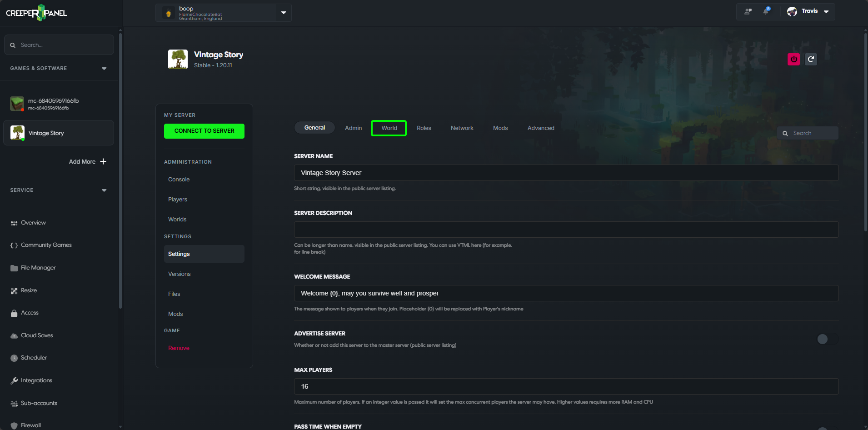Click the Community Games braces icon
The image size is (868, 430).
pos(14,245)
